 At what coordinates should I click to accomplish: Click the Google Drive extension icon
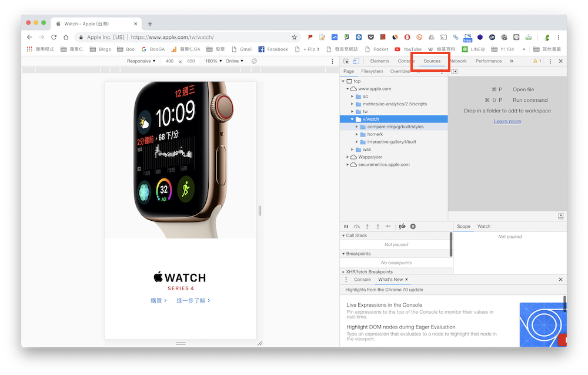[x=432, y=37]
